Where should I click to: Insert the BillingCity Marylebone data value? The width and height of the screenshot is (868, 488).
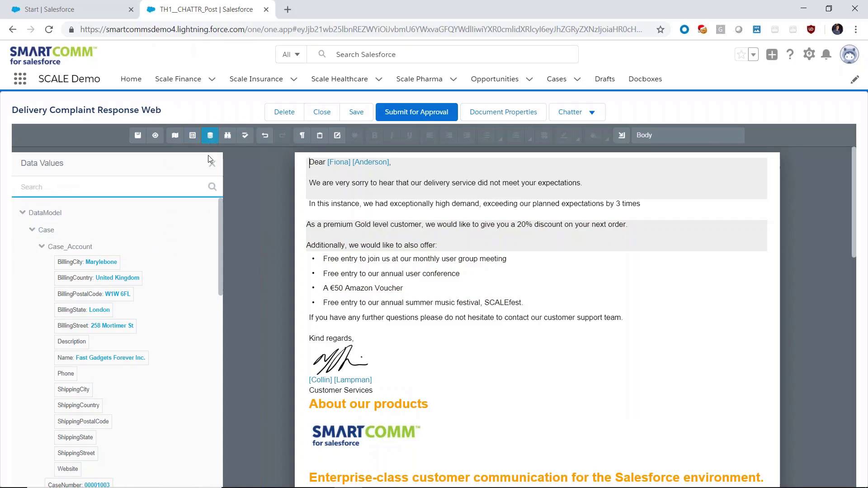(87, 262)
